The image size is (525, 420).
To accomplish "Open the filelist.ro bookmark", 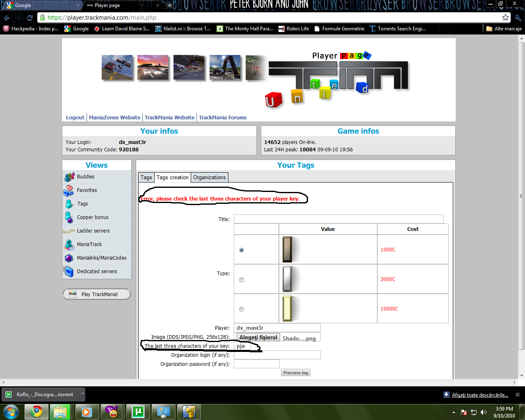I will pos(183,29).
